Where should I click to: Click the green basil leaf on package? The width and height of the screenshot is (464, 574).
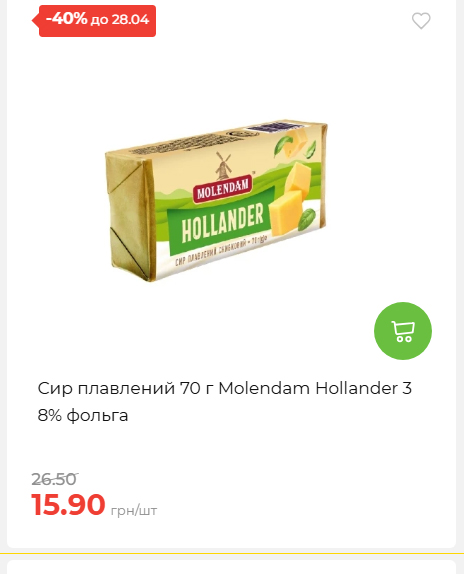(306, 218)
